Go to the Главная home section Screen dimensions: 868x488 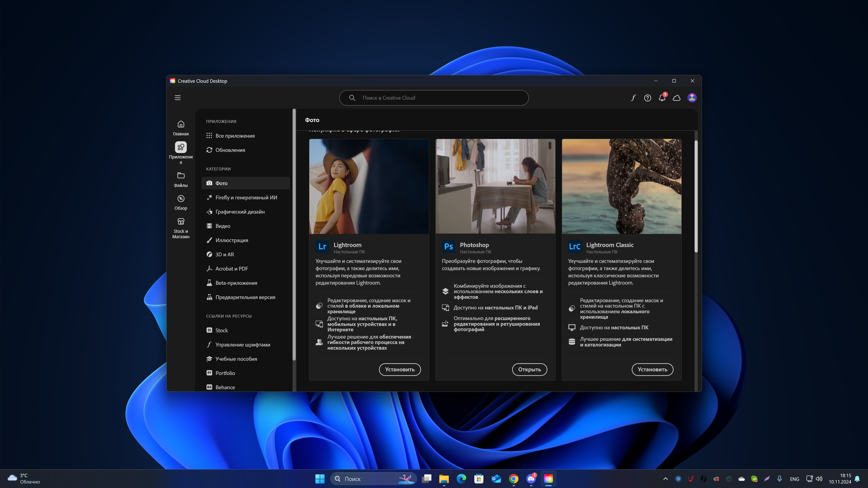(181, 128)
